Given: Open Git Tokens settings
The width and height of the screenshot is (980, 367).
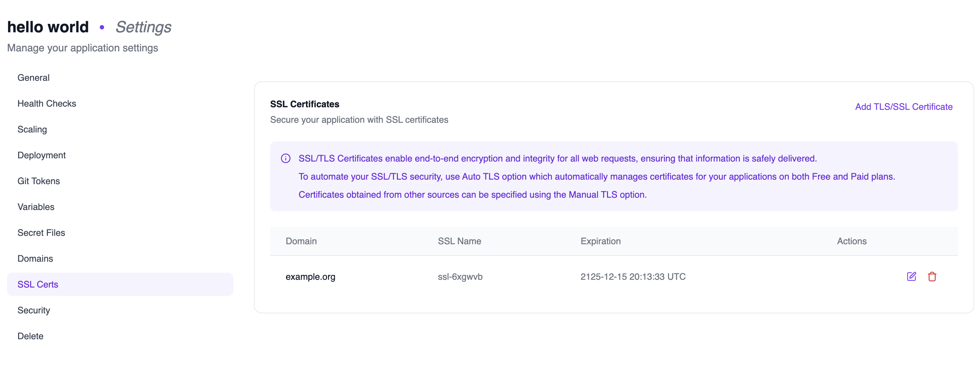Looking at the screenshot, I should point(39,181).
